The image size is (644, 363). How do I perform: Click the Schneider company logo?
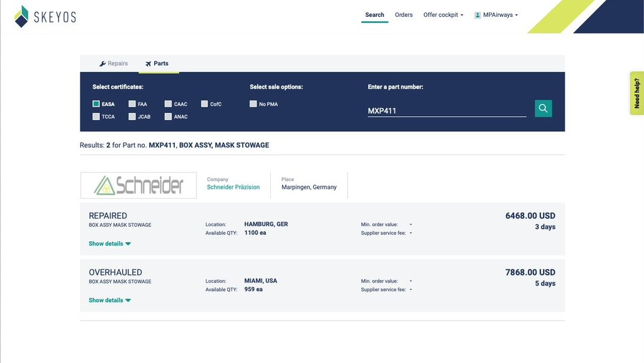click(x=139, y=186)
